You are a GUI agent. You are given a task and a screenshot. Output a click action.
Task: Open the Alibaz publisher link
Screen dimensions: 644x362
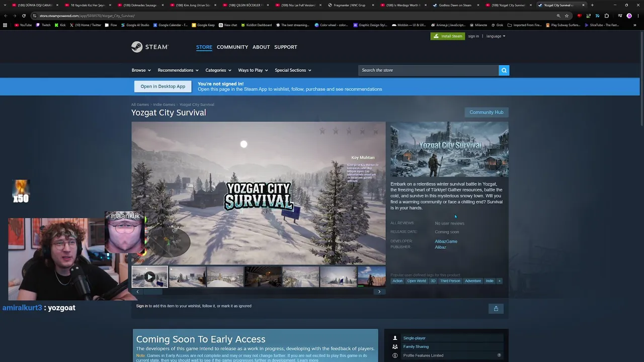click(441, 247)
